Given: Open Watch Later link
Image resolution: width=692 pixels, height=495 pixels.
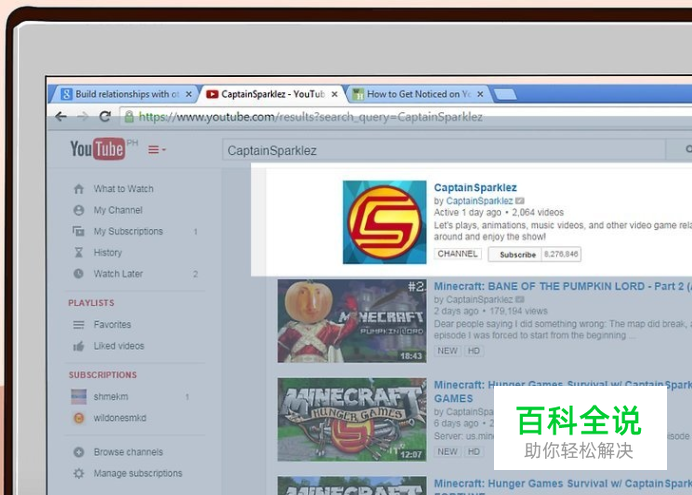Looking at the screenshot, I should point(118,274).
